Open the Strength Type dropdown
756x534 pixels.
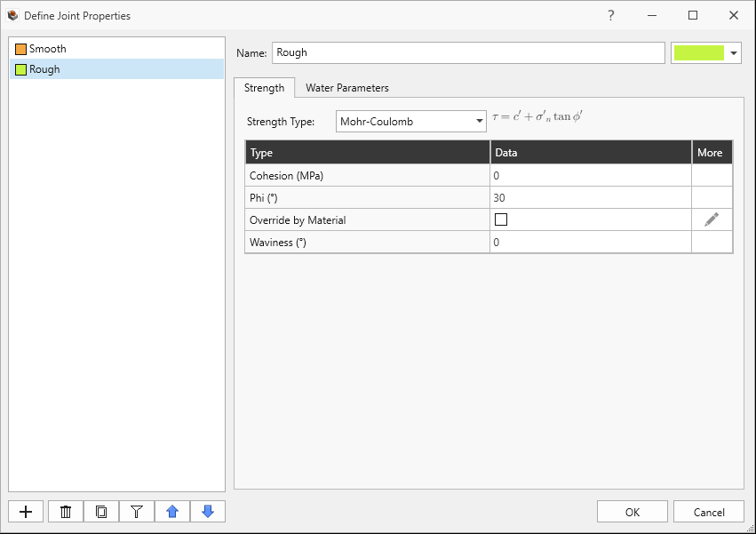[410, 121]
